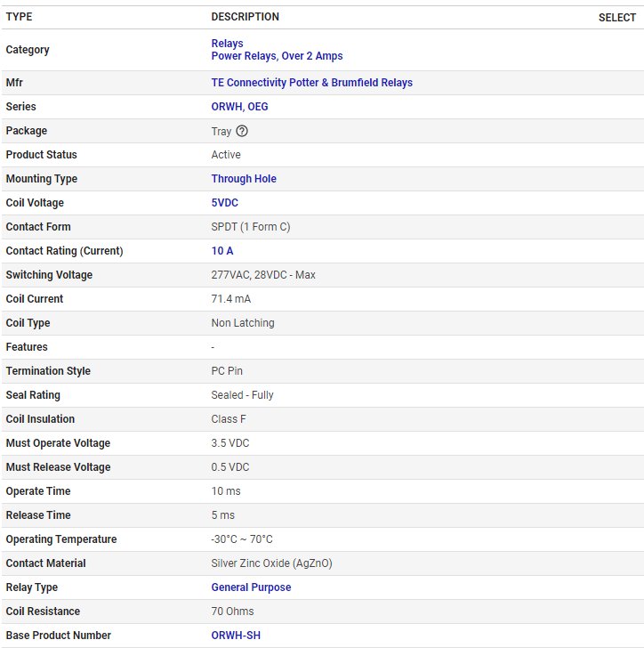Follow the ORWH, OEG series link
This screenshot has width=644, height=648.
[x=239, y=107]
